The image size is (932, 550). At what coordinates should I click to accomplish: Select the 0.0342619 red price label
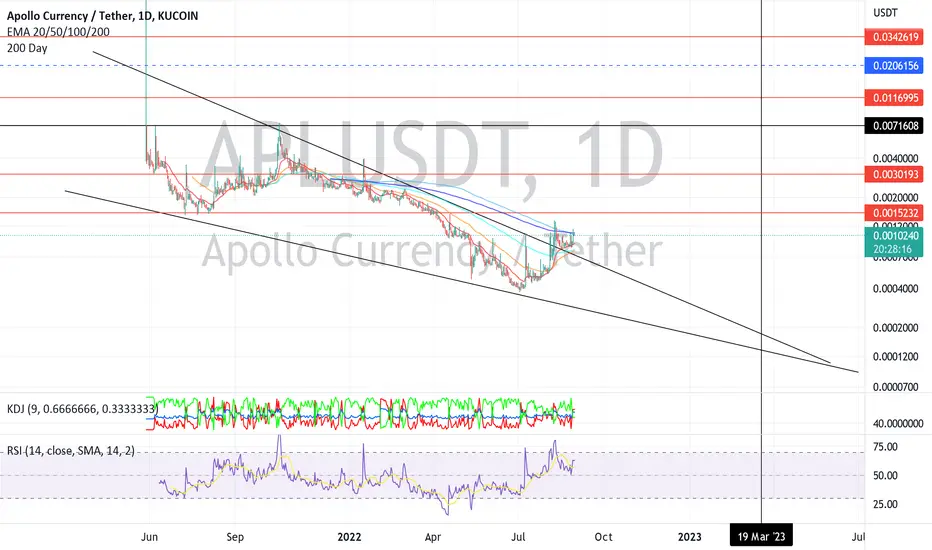895,37
